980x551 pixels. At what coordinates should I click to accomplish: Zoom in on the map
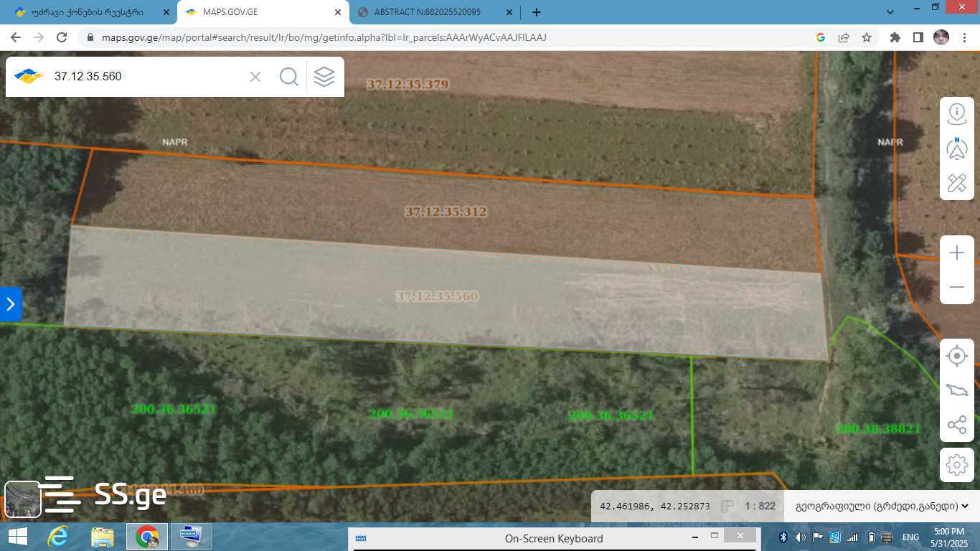tap(956, 253)
